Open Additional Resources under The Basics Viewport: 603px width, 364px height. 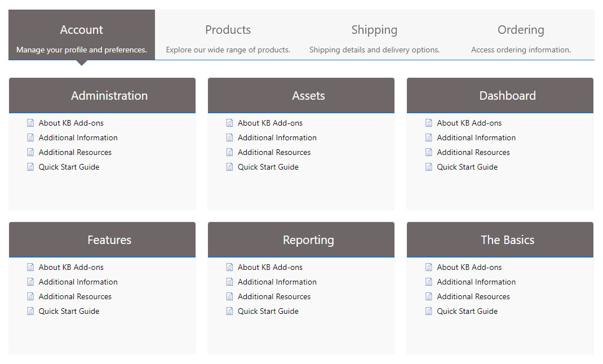[473, 296]
